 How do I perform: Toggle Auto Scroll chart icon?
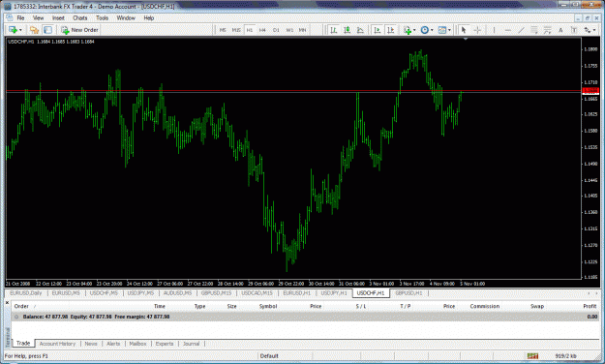click(378, 30)
